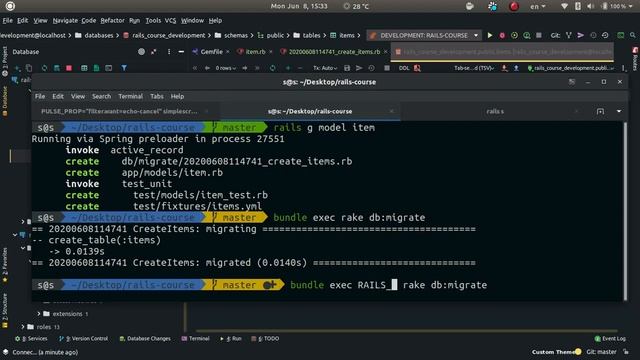Open the terminal window's Terminal menu
This screenshot has height=360, width=640.
point(130,96)
